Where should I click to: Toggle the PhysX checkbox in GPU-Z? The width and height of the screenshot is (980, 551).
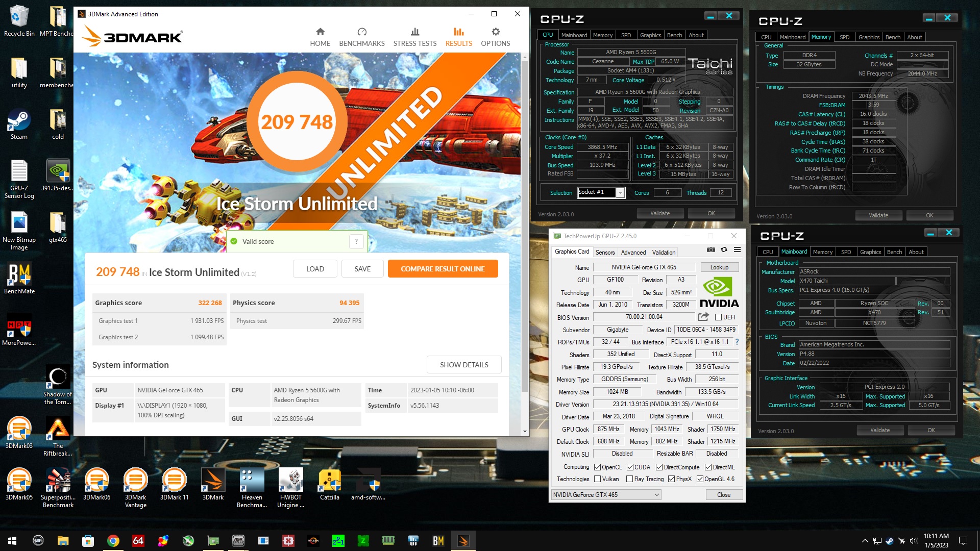[671, 479]
